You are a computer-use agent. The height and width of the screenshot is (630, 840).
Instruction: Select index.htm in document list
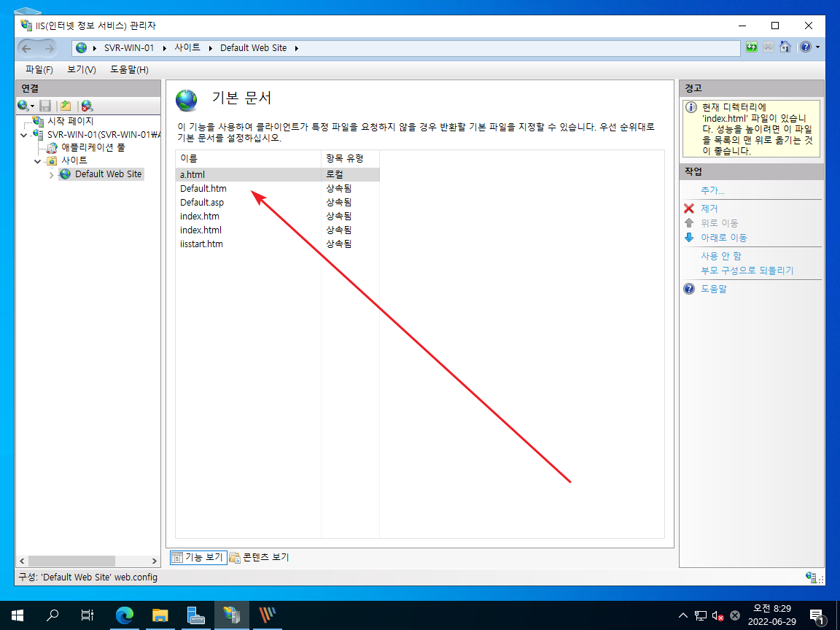click(x=278, y=217)
